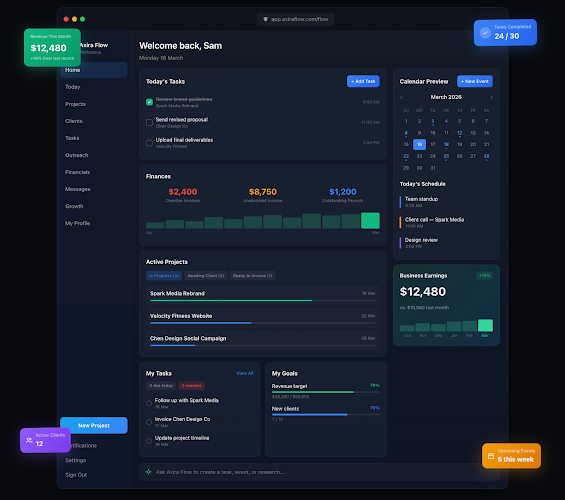Viewport: 565px width, 500px height.
Task: Click the New Event button
Action: (475, 81)
